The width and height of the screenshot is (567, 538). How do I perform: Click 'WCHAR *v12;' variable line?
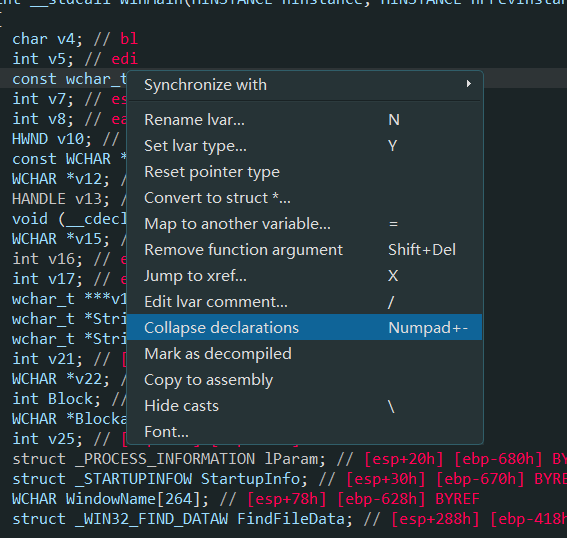pos(61,179)
